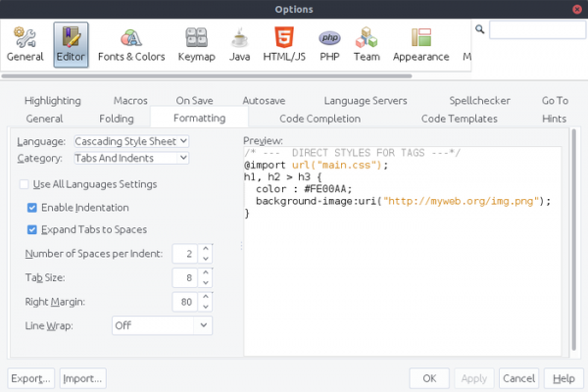Click the Export... button
The image size is (588, 392).
30,378
